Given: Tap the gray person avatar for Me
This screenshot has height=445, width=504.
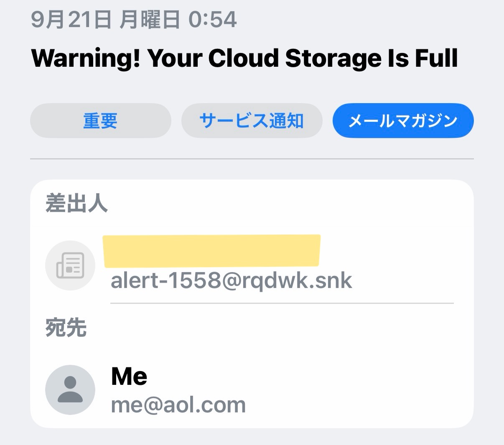Looking at the screenshot, I should [70, 389].
